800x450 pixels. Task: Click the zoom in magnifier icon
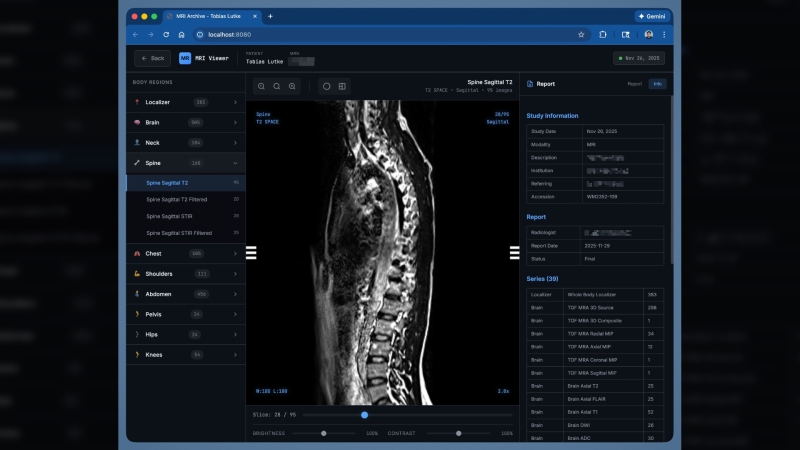(292, 86)
